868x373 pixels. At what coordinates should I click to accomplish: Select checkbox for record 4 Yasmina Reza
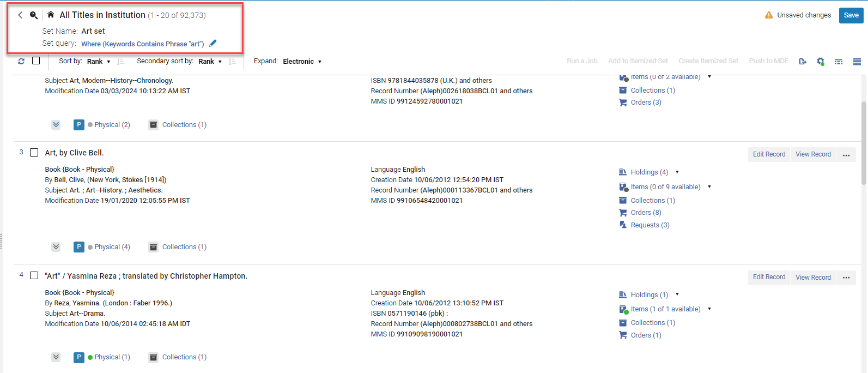point(34,275)
